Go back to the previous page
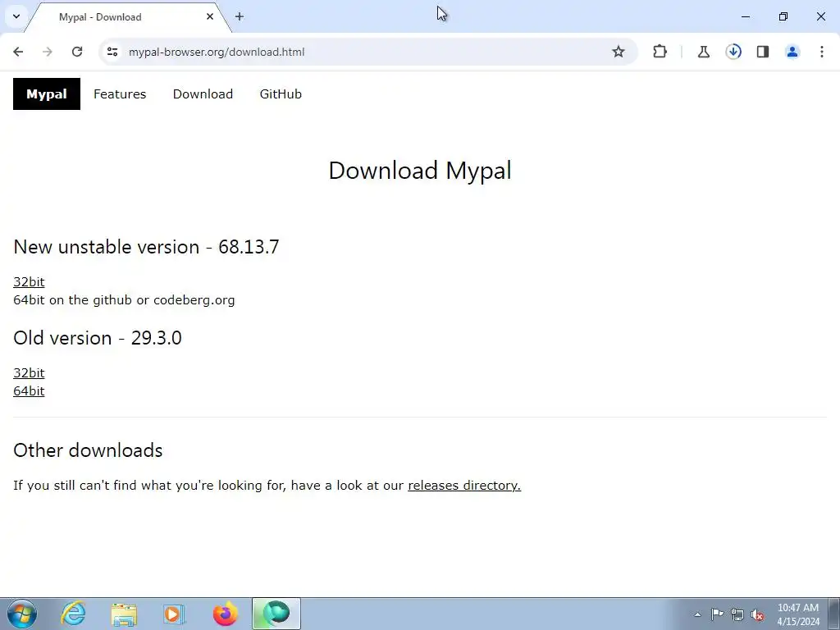This screenshot has width=840, height=630. tap(18, 52)
